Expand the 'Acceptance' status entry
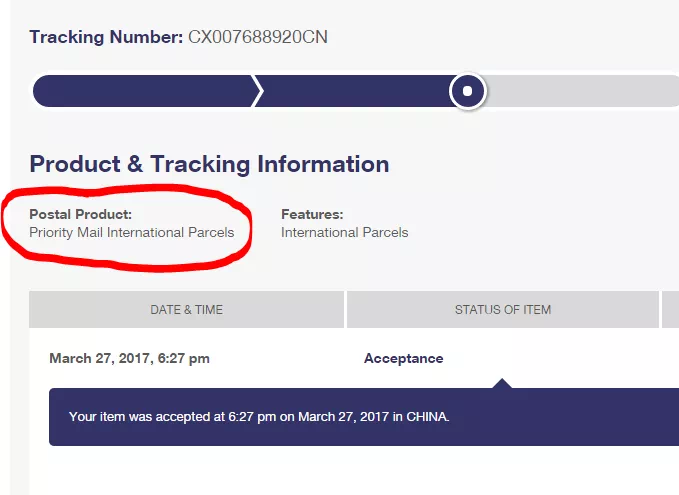679x495 pixels. click(403, 358)
